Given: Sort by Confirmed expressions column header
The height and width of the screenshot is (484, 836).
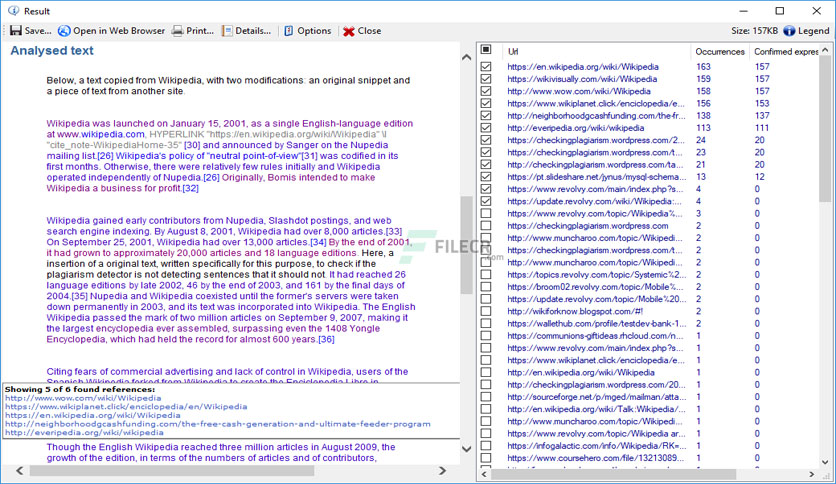Looking at the screenshot, I should pos(784,51).
